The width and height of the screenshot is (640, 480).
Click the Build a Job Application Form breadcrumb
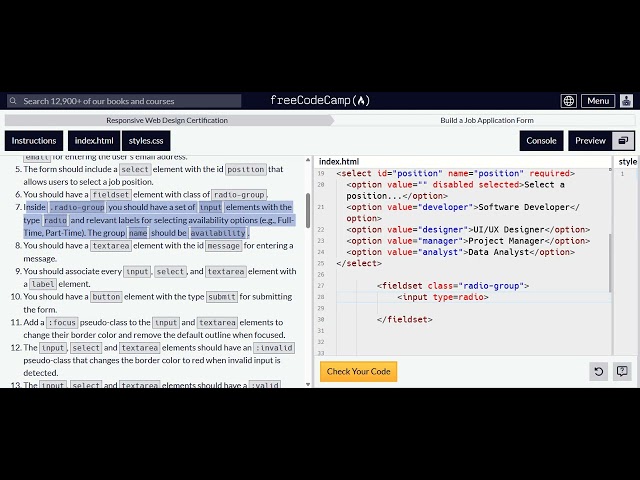(x=487, y=120)
